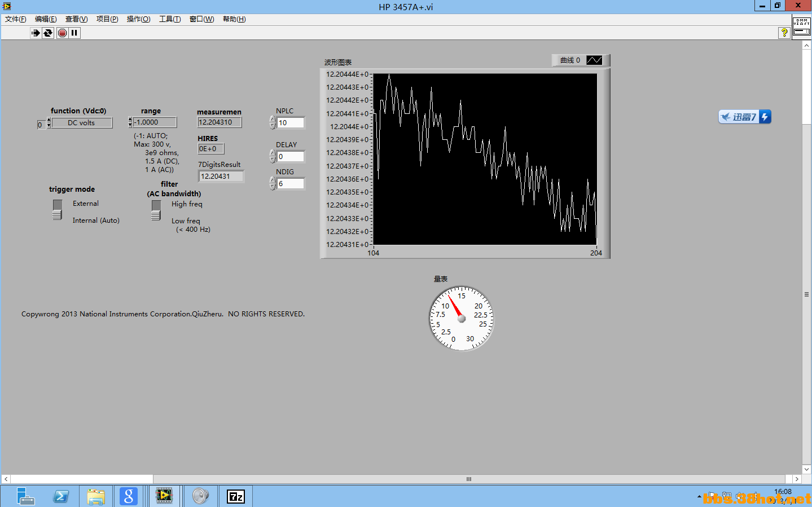Open the 项目(P) menu
The image size is (812, 507).
pos(107,19)
